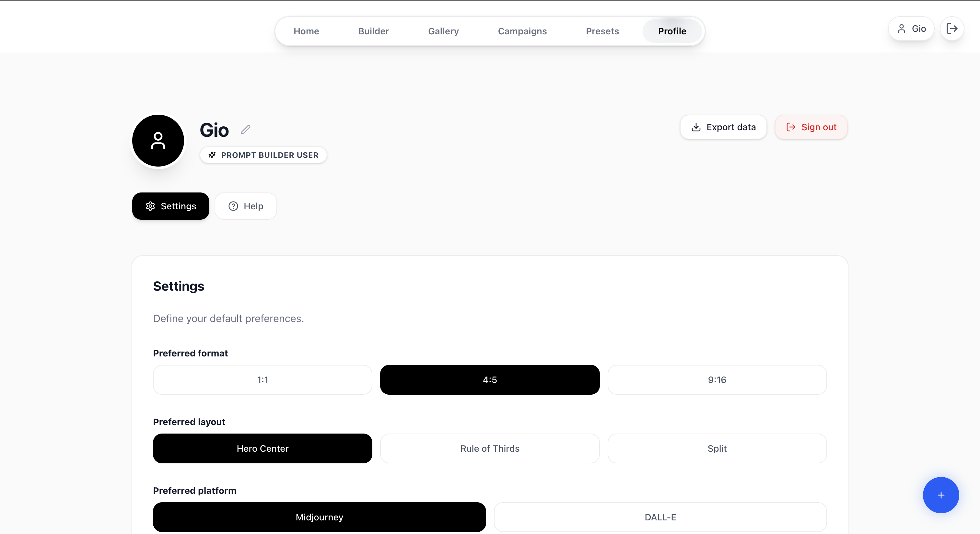Switch to the Gallery nav tab
The height and width of the screenshot is (534, 980).
(443, 31)
